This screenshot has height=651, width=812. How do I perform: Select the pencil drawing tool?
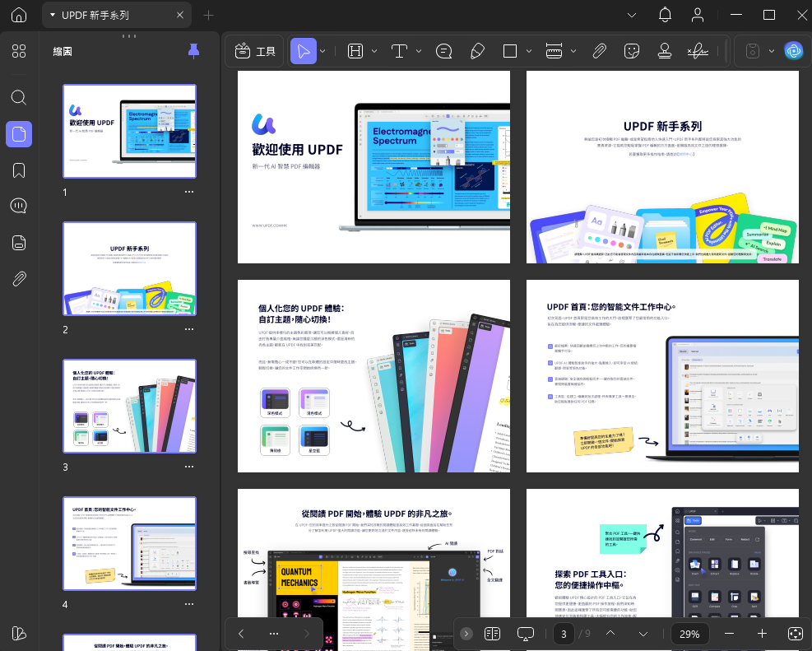pos(477,51)
